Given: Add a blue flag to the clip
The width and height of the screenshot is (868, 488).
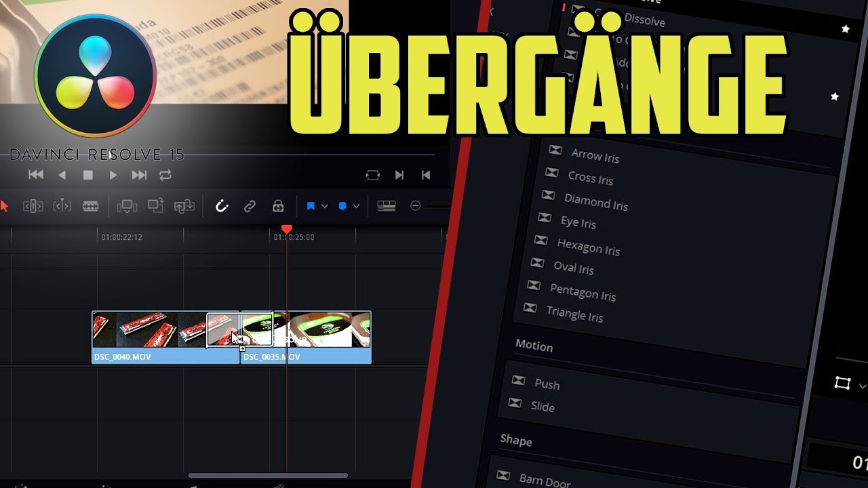Looking at the screenshot, I should (311, 206).
